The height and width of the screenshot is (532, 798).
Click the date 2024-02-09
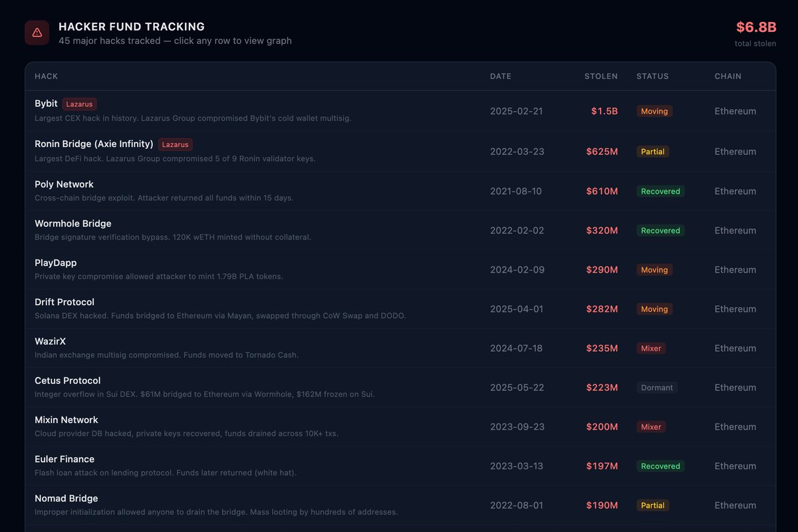pos(517,269)
